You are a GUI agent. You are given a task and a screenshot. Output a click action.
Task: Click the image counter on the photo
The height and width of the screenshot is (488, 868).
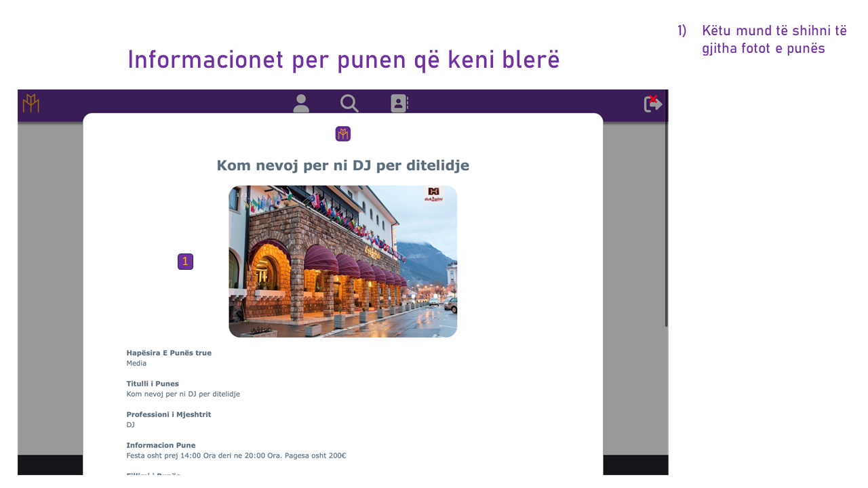(x=239, y=195)
